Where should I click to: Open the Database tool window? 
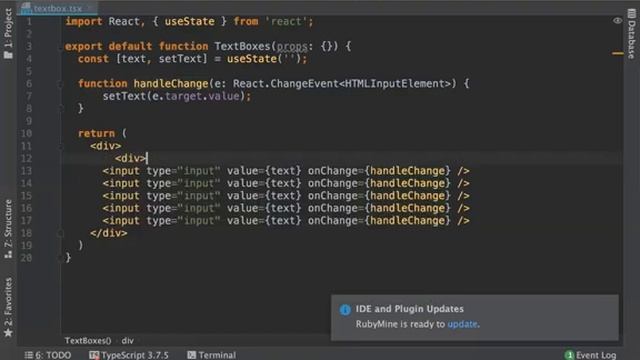coord(631,33)
